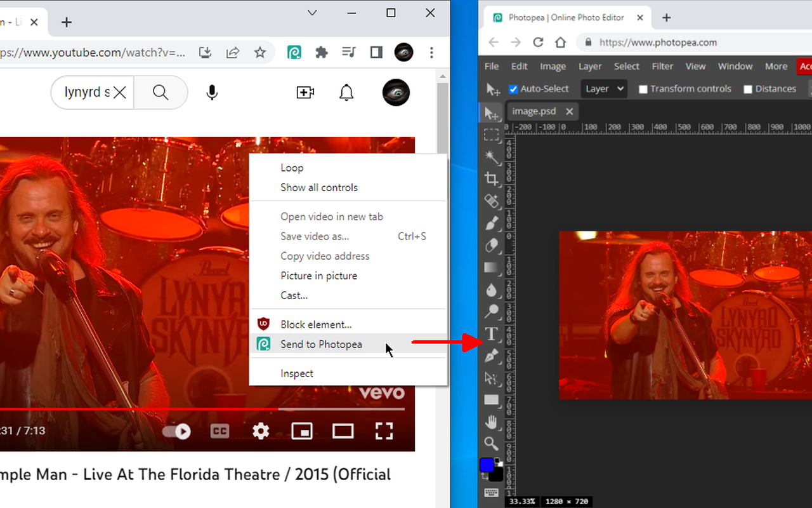Open the Filter menu in Photopea
812x508 pixels.
click(662, 66)
